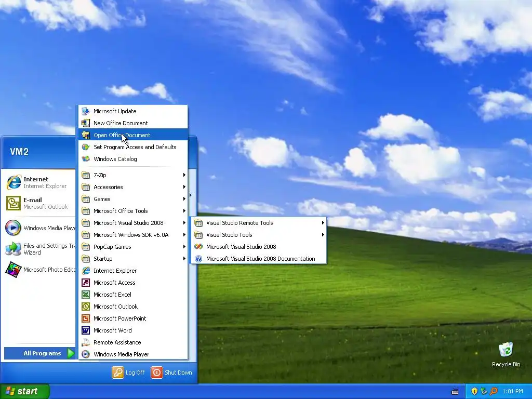Viewport: 532px width, 399px height.
Task: Click the Visual Studio 2008 Documentation help icon
Action: [x=198, y=259]
